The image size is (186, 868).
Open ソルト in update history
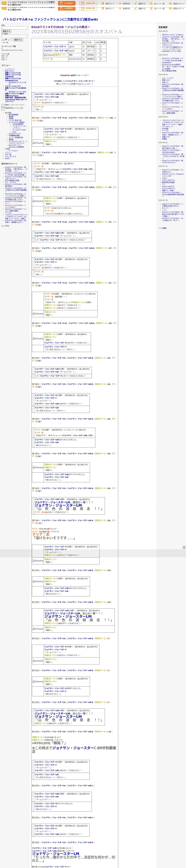pyautogui.click(x=164, y=210)
